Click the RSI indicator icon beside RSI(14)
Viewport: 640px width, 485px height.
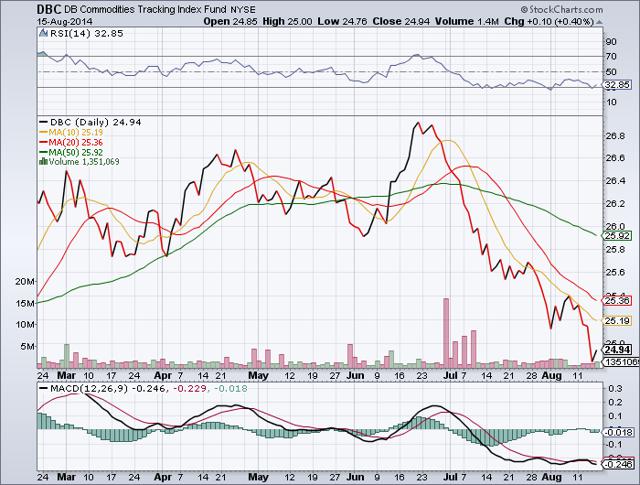coord(44,33)
